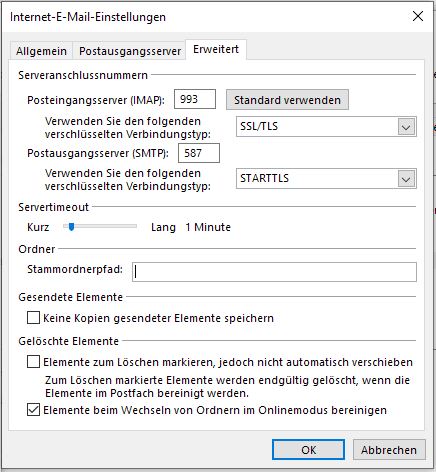Open the SSL/TLS encryption combo box

[x=326, y=126]
